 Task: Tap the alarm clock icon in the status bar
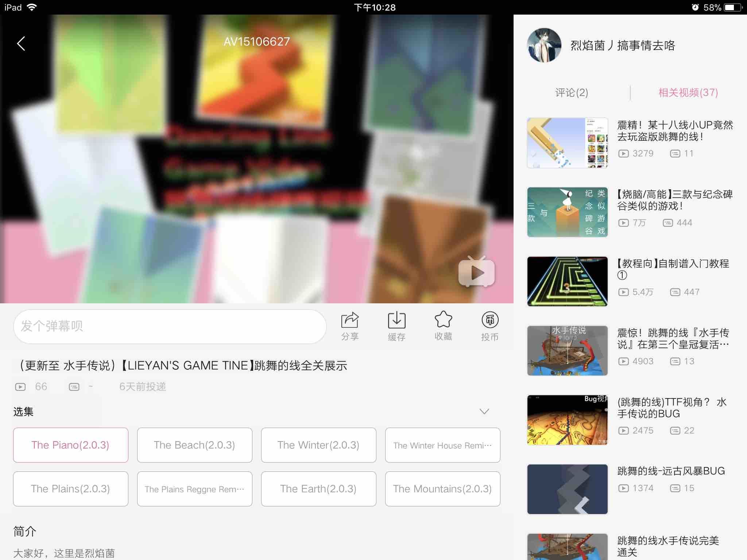(x=695, y=7)
